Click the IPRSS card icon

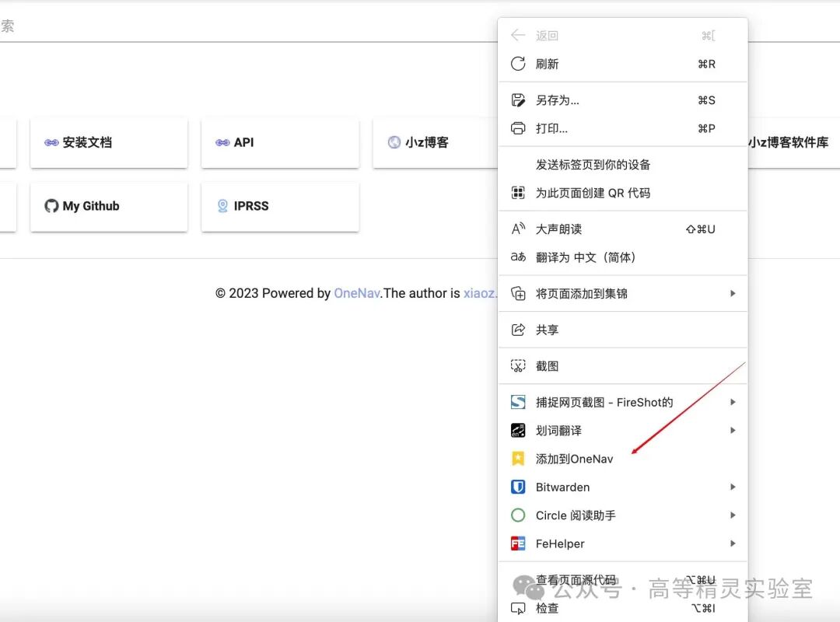tap(223, 206)
